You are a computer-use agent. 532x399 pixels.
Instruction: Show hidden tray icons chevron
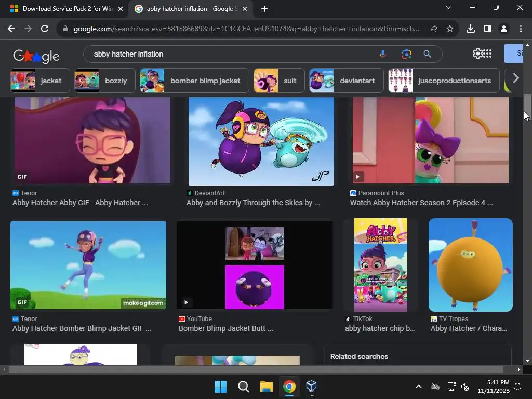coord(419,387)
